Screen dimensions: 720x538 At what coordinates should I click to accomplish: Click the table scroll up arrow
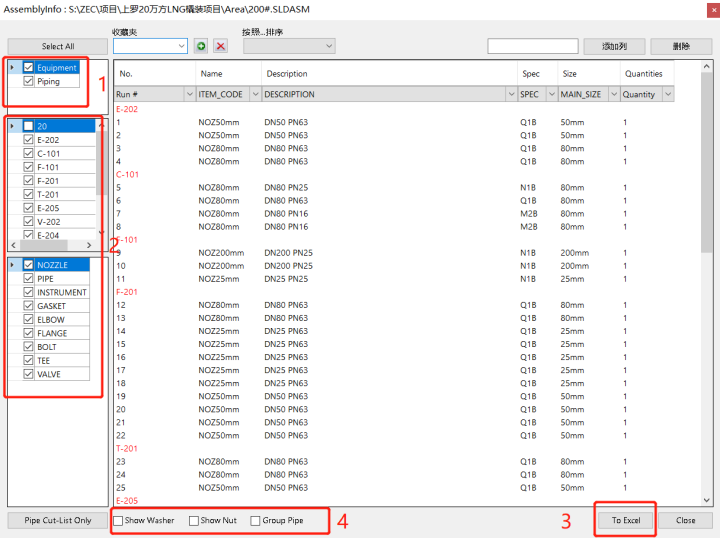[x=707, y=67]
